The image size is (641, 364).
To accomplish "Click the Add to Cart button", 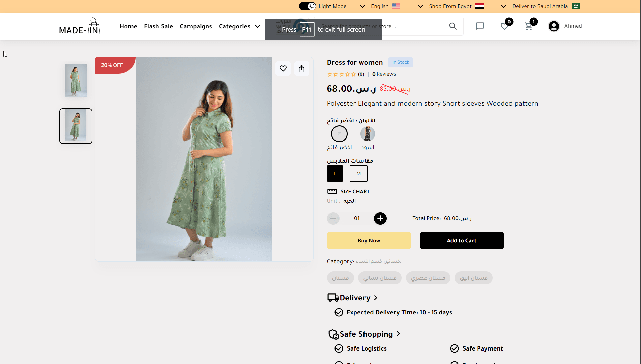I will click(462, 241).
